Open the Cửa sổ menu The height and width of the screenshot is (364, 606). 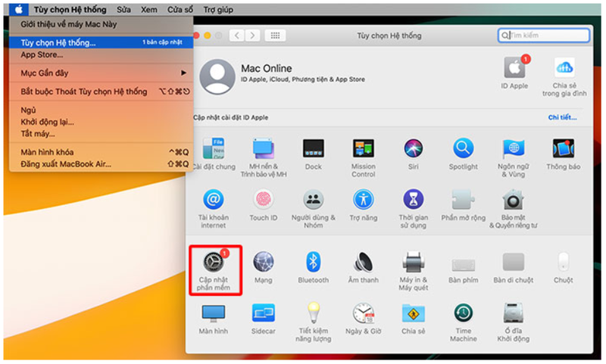click(180, 10)
